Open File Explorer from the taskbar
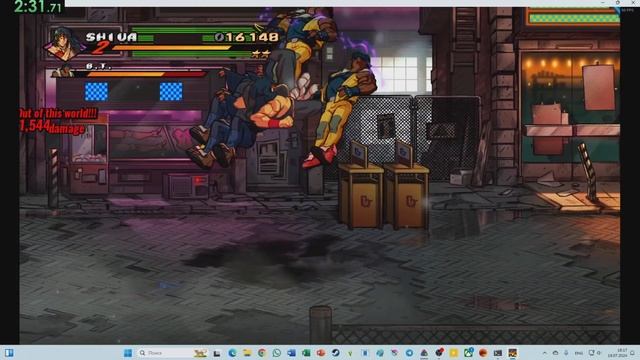Image resolution: width=640 pixels, height=360 pixels. pos(247,353)
